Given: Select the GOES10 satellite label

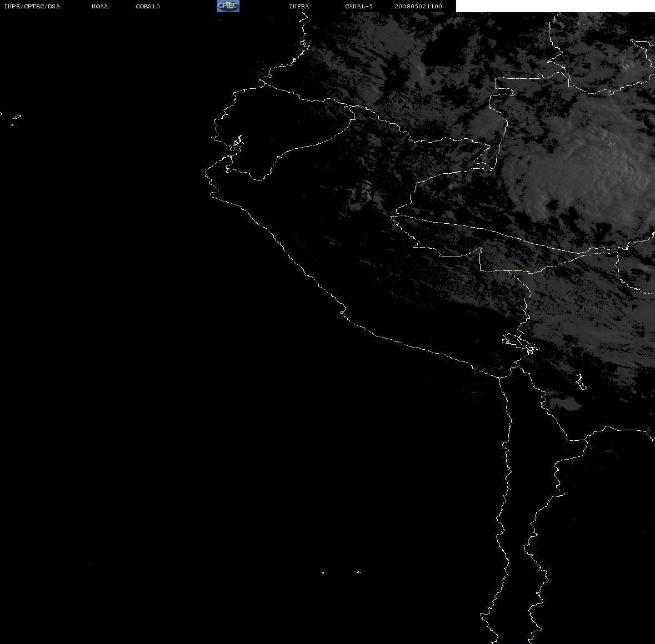Looking at the screenshot, I should (x=148, y=6).
